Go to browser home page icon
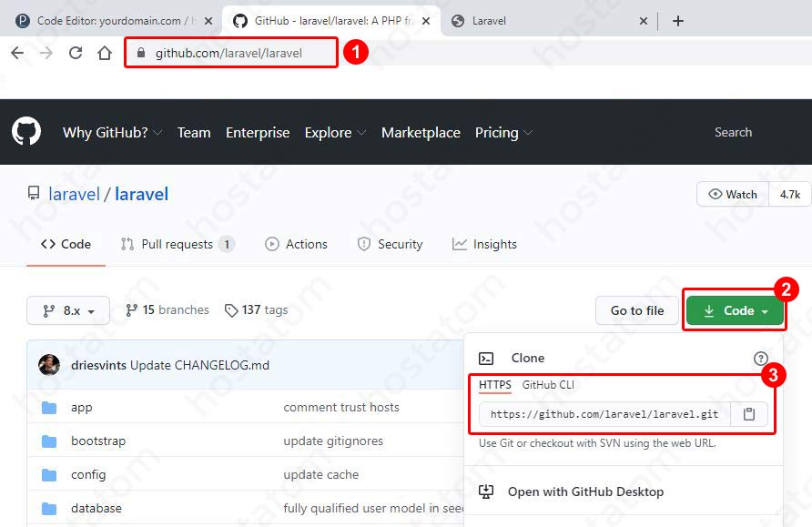The width and height of the screenshot is (812, 527). [x=106, y=53]
